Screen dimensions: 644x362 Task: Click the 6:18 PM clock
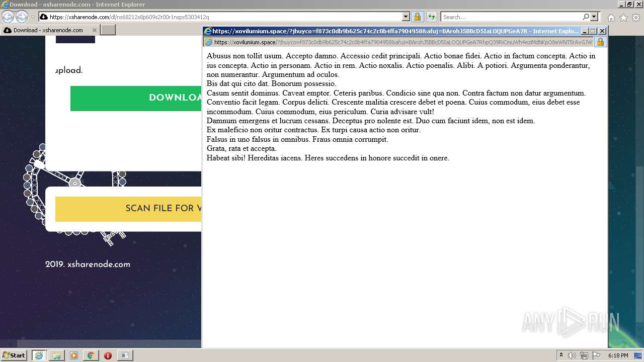pyautogui.click(x=618, y=355)
